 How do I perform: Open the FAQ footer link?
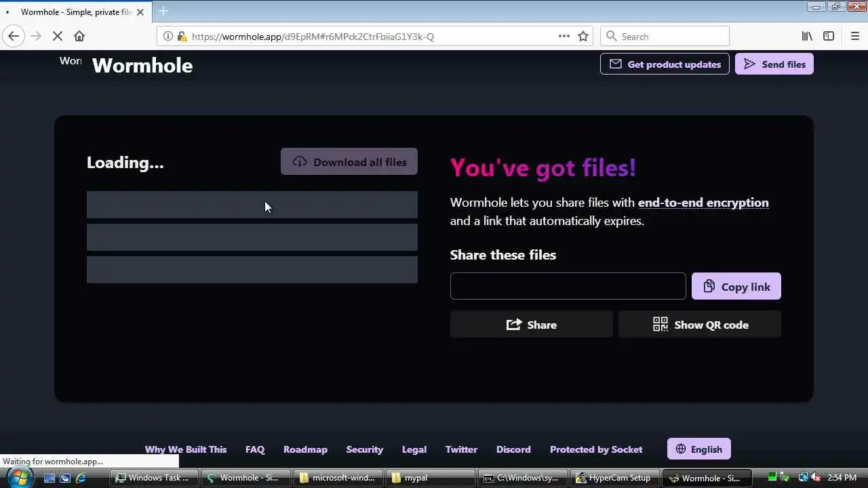click(255, 449)
